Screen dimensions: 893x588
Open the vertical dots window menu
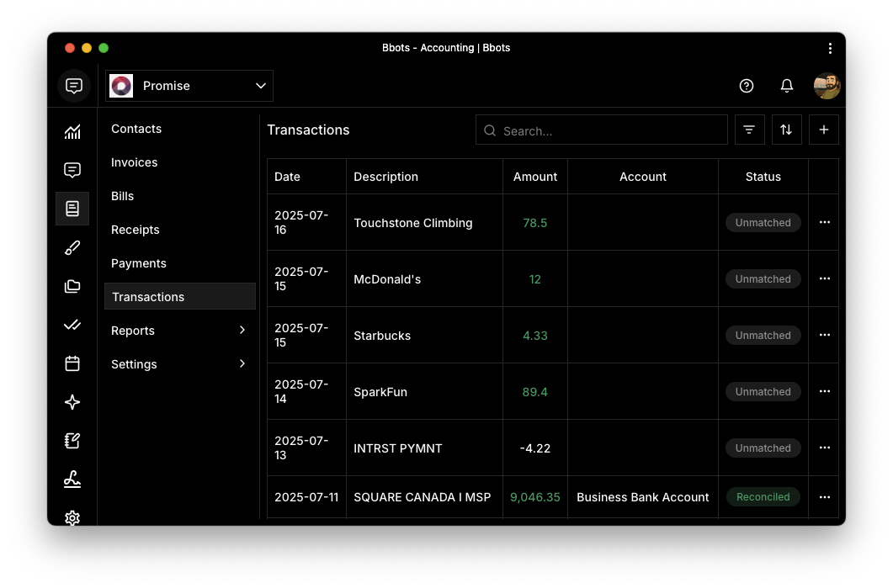pos(830,49)
